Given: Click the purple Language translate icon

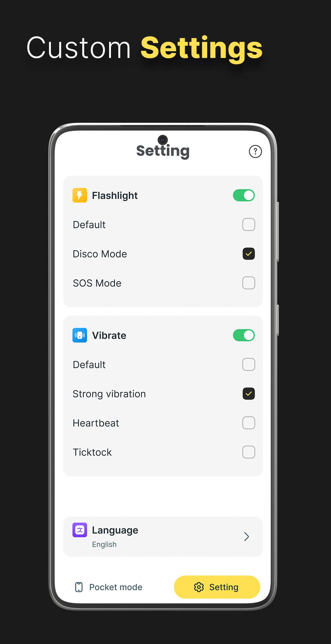Looking at the screenshot, I should [x=80, y=530].
